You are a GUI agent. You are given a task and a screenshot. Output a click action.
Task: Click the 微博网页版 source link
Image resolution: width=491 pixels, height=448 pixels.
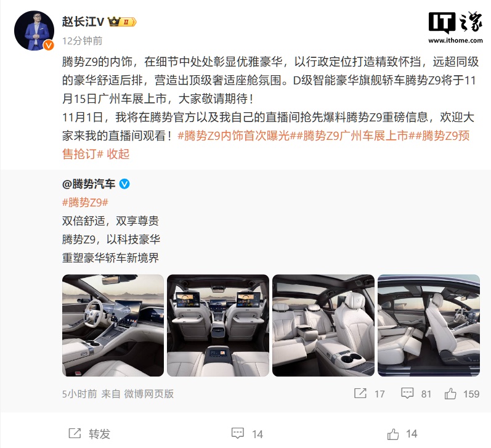click(148, 394)
